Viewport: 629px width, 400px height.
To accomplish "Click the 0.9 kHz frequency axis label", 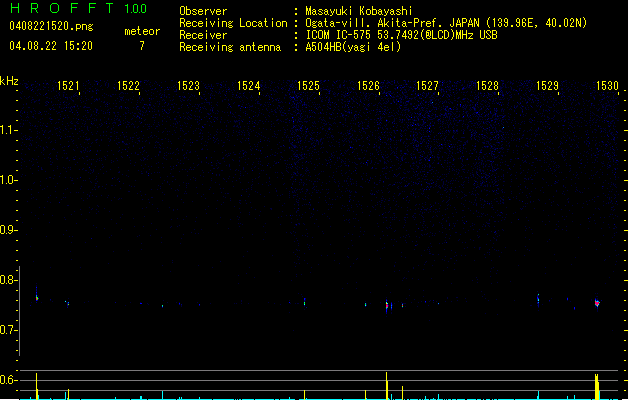I will [x=8, y=230].
